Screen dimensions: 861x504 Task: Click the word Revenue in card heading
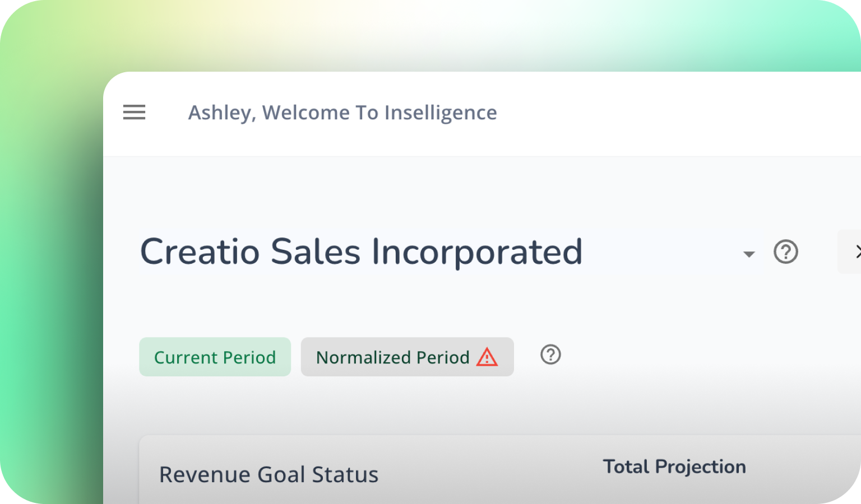click(x=205, y=475)
